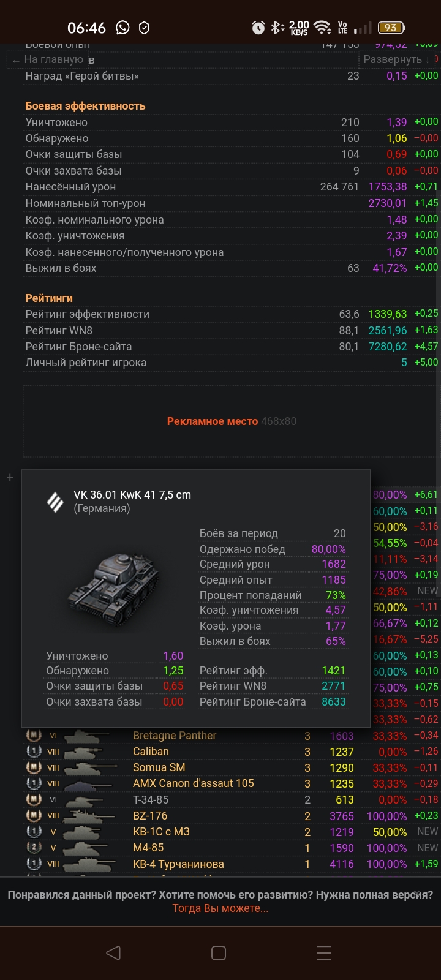Open the Android recent apps menu
This screenshot has width=441, height=980.
324,952
